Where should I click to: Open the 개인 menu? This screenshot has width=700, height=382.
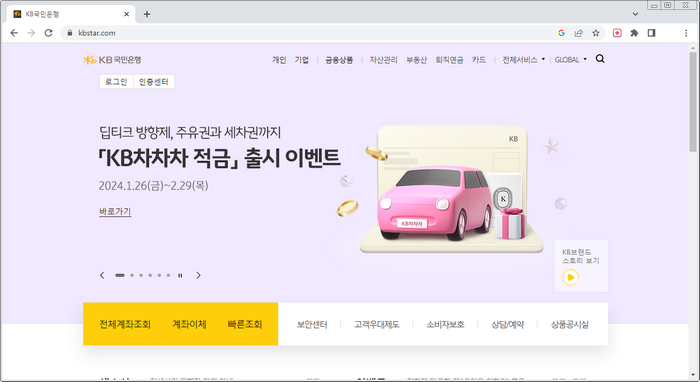pos(279,60)
